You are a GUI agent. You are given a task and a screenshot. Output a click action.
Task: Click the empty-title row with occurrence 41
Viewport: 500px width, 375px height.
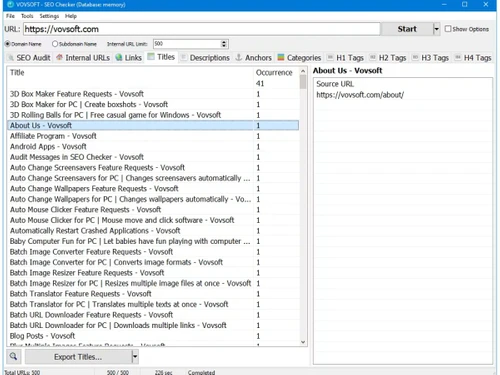pyautogui.click(x=153, y=84)
